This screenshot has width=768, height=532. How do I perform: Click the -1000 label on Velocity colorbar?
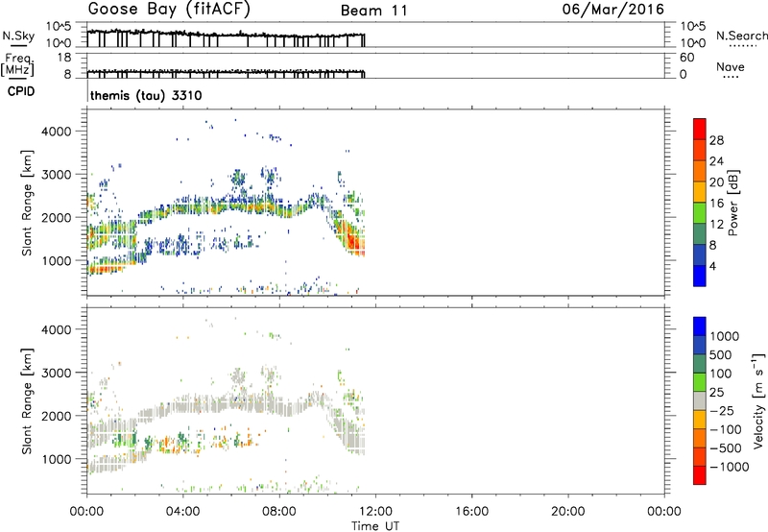click(x=729, y=467)
